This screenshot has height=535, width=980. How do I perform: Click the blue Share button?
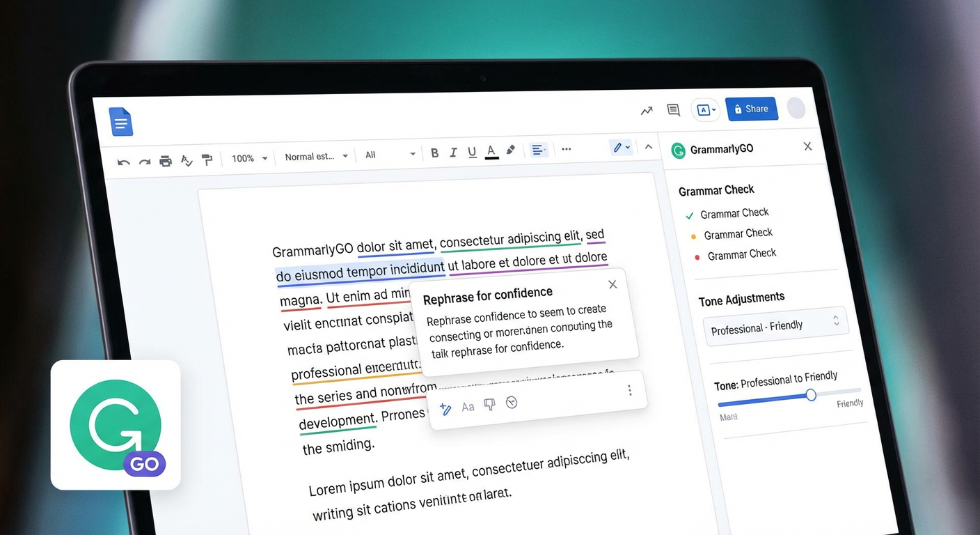pos(751,109)
